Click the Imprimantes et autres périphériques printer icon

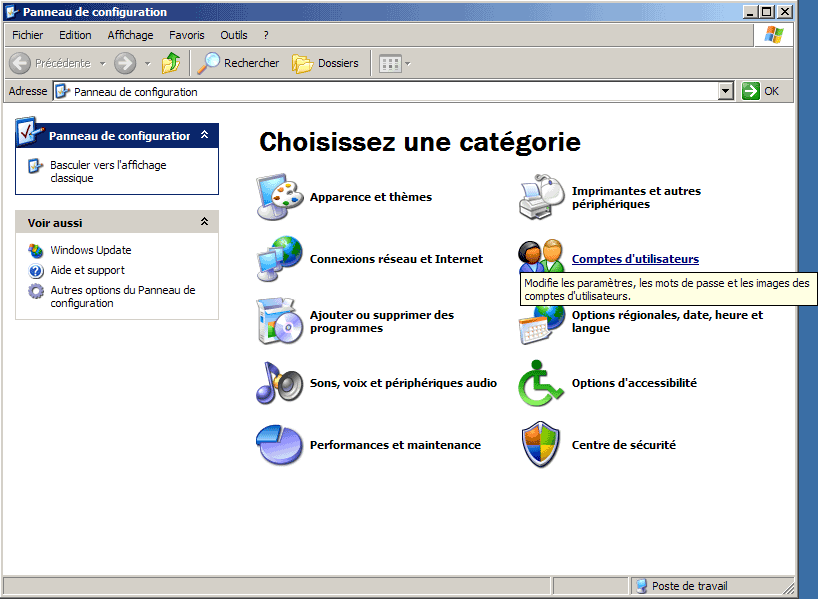541,197
